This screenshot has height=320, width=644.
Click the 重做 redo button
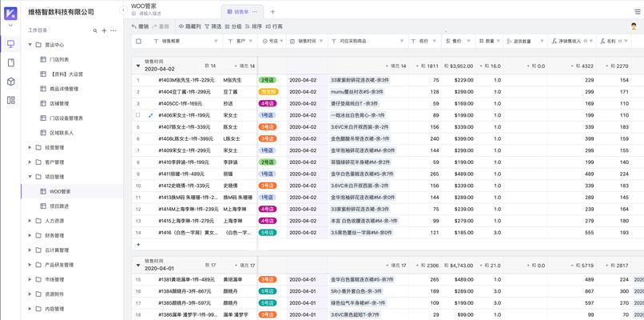coord(161,26)
